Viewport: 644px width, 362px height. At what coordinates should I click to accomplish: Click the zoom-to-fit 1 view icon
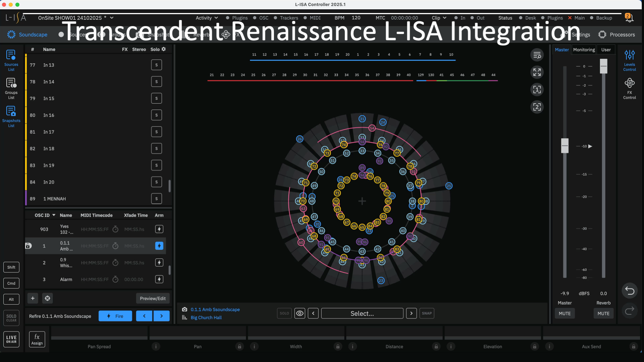click(537, 89)
